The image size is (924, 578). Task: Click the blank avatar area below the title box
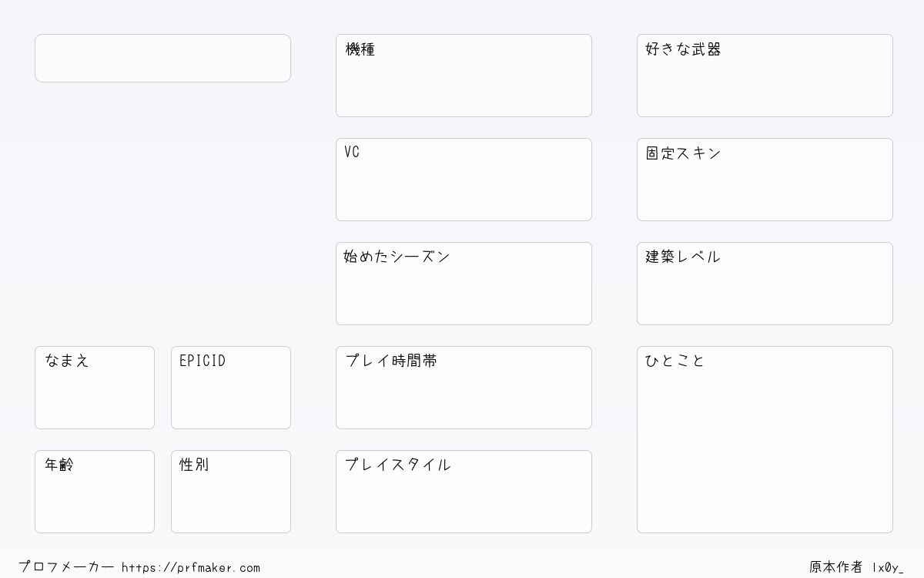162,214
